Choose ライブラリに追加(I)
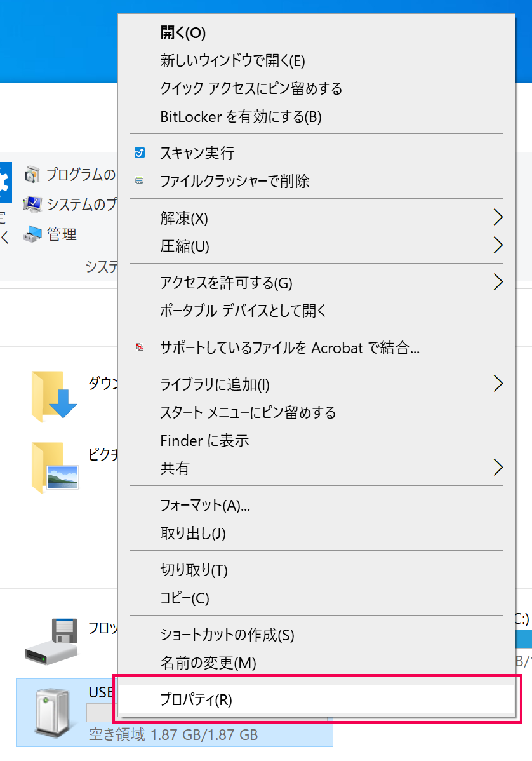The image size is (532, 761). point(317,384)
